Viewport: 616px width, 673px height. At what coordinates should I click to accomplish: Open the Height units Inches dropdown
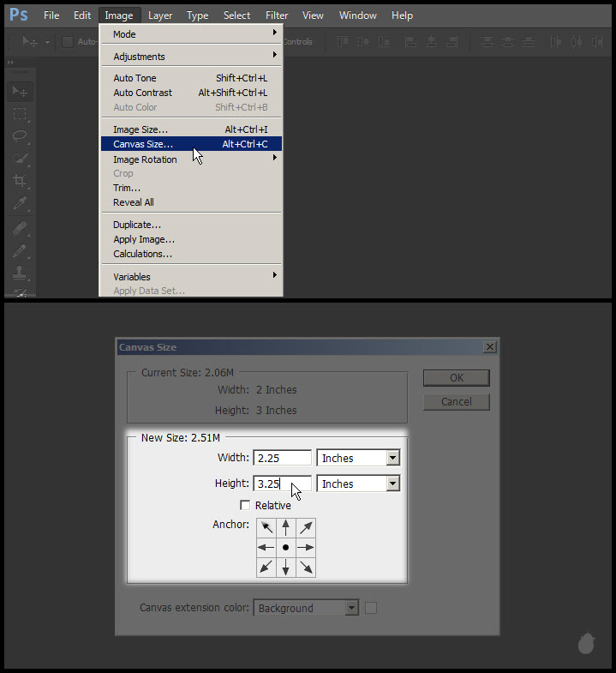358,484
